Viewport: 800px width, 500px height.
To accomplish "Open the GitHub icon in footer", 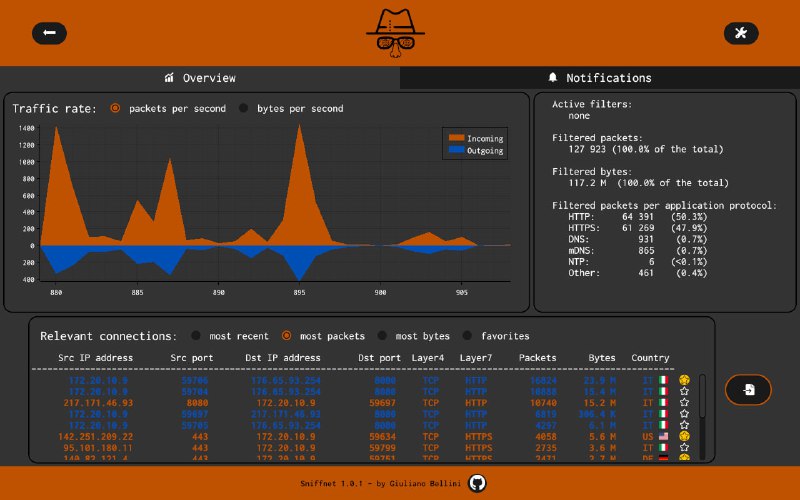I will pyautogui.click(x=477, y=483).
